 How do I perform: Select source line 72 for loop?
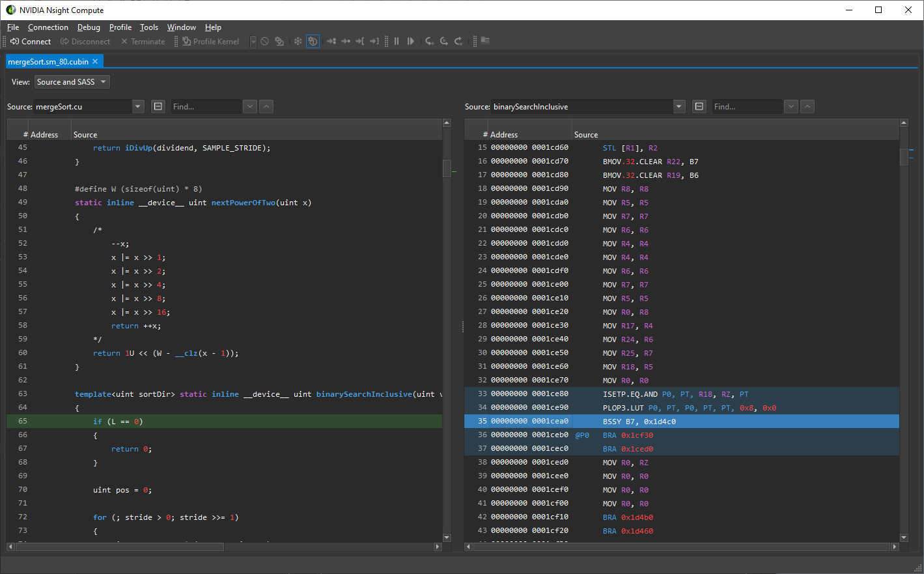coord(224,517)
